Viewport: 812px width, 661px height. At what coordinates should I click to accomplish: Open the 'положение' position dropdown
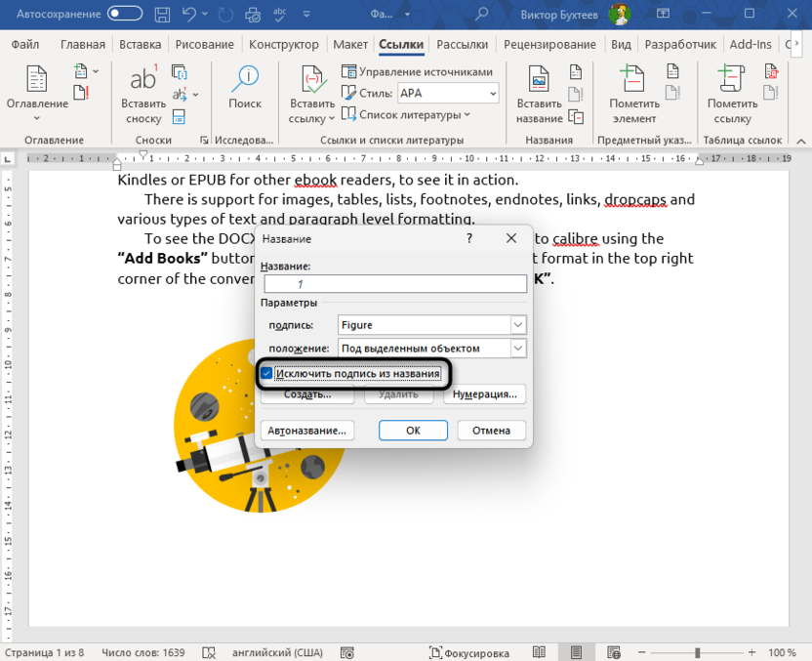coord(518,349)
